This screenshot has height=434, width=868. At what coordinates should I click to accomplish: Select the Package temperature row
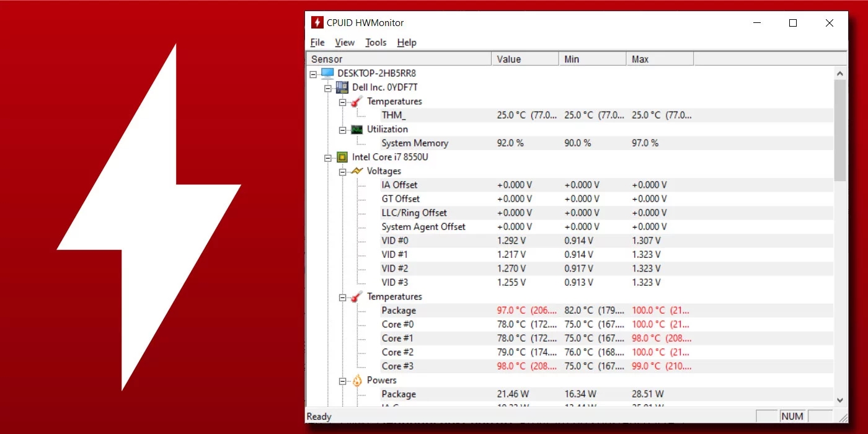[x=606, y=311]
